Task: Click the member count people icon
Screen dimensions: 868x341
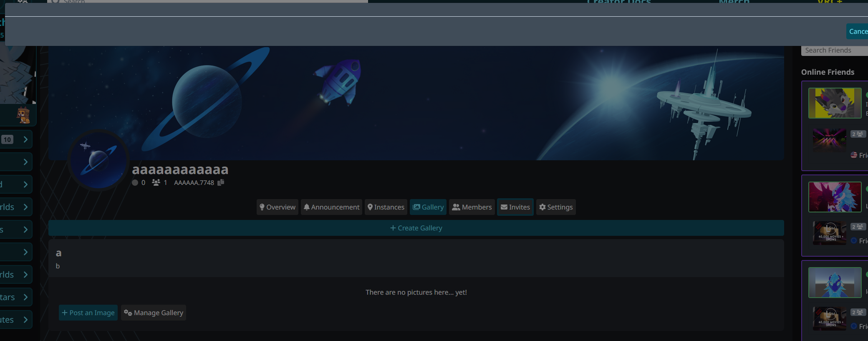Action: (x=156, y=182)
